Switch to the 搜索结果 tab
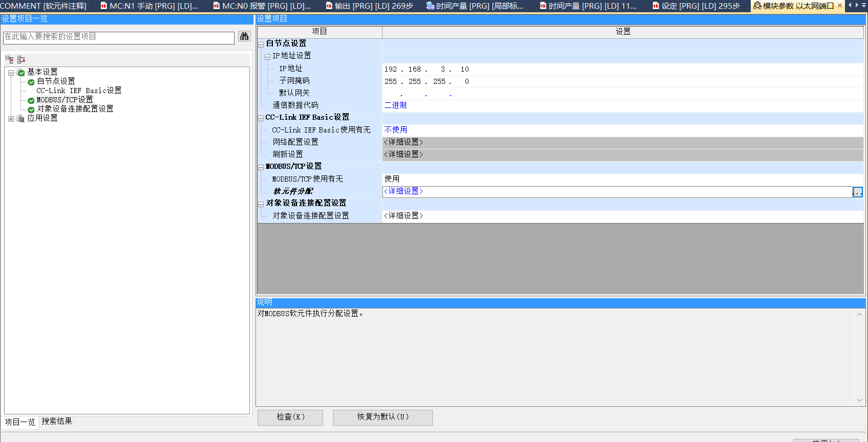Viewport: 868px width, 442px height. tap(57, 422)
